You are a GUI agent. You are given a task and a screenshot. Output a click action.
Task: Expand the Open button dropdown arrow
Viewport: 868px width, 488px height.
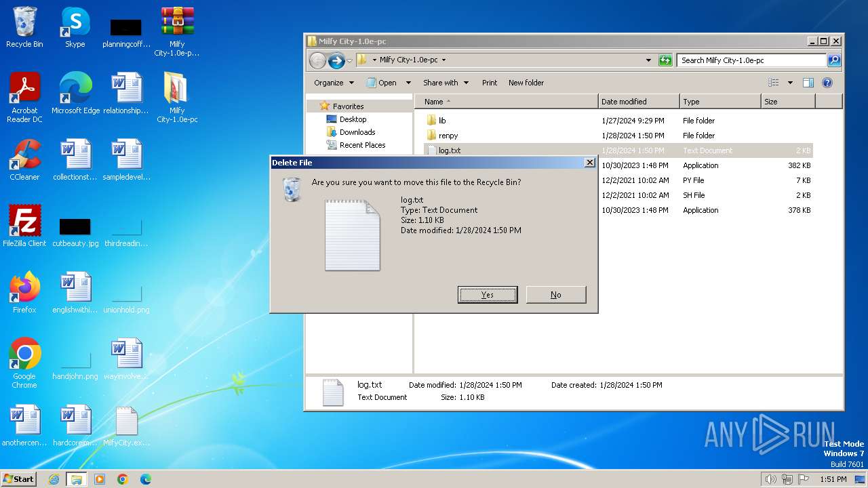tap(408, 83)
